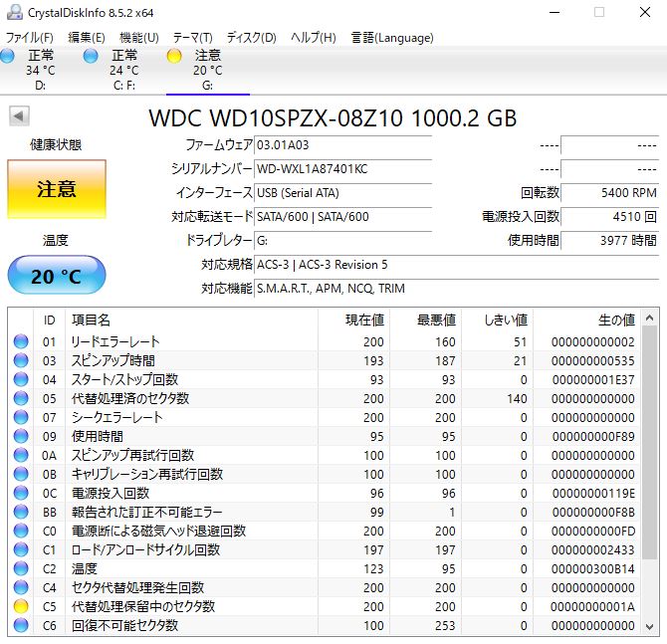Click the 項目名 column header

tap(191, 320)
